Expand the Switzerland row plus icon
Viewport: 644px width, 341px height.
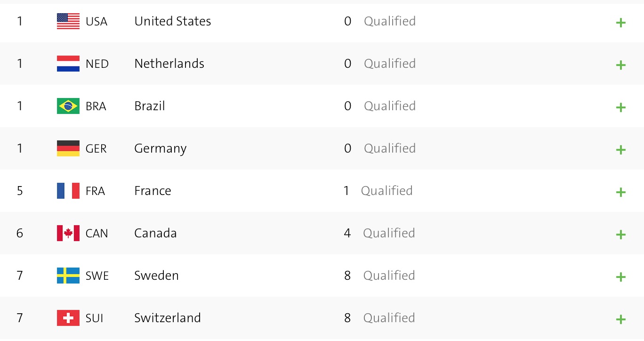pos(621,319)
